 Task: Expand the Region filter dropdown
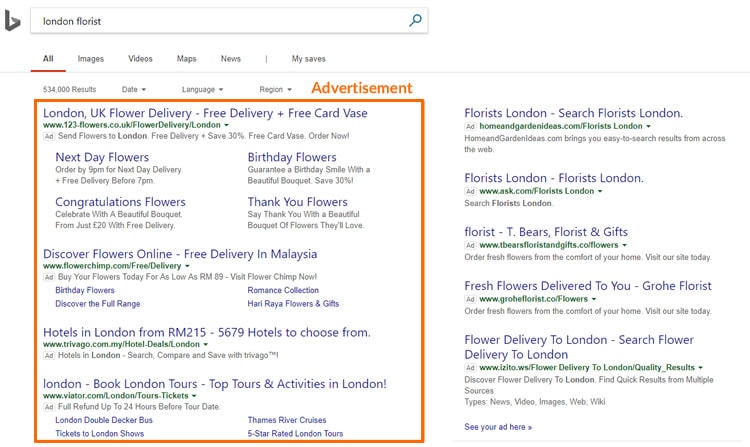click(x=276, y=89)
